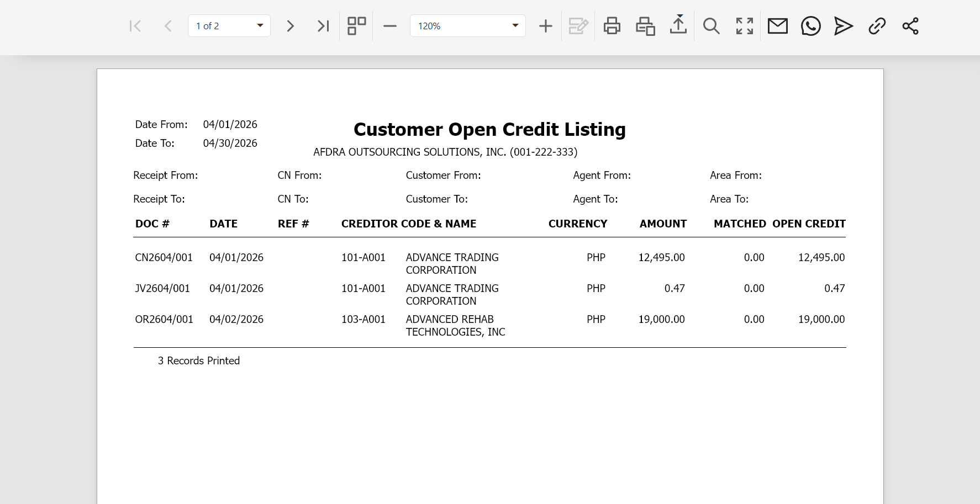Click the OPEN CREDIT column header
The height and width of the screenshot is (504, 980).
point(809,224)
